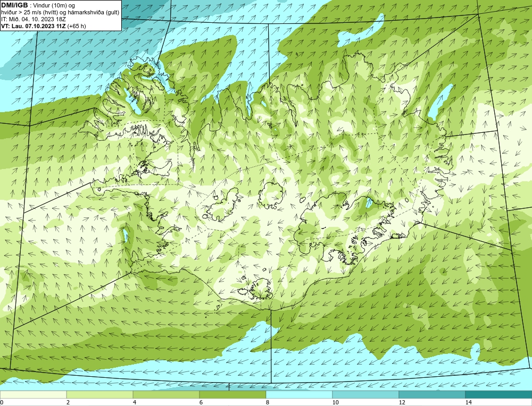
Task: Click the legend value label 14
Action: 469,402
